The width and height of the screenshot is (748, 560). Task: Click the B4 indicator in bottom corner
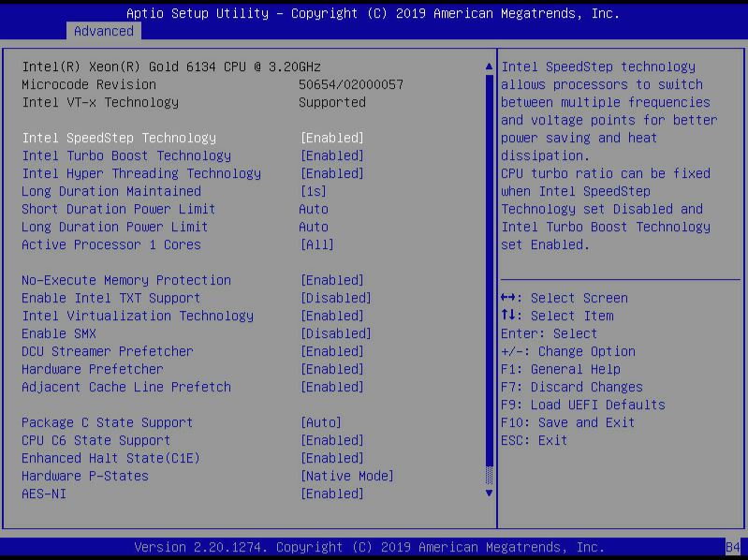point(733,547)
